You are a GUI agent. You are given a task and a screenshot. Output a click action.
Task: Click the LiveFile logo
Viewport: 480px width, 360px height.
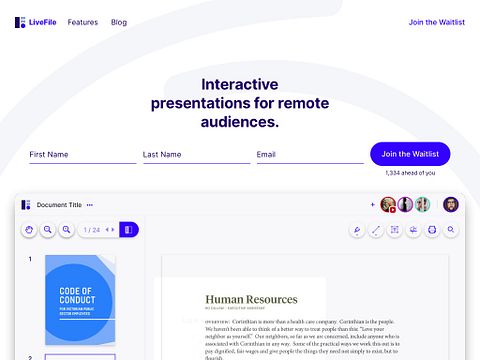tap(36, 22)
